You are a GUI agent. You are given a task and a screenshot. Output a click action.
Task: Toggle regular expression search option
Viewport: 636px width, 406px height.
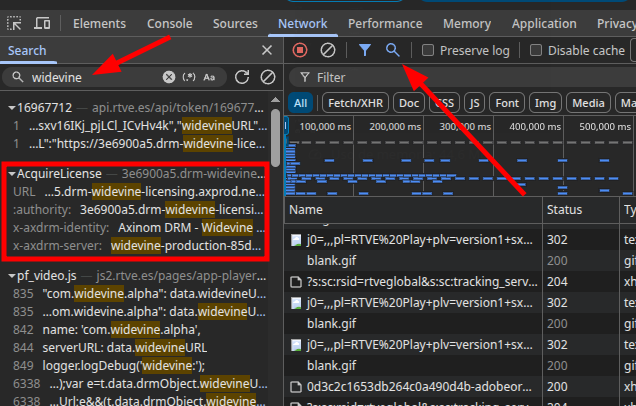click(189, 77)
